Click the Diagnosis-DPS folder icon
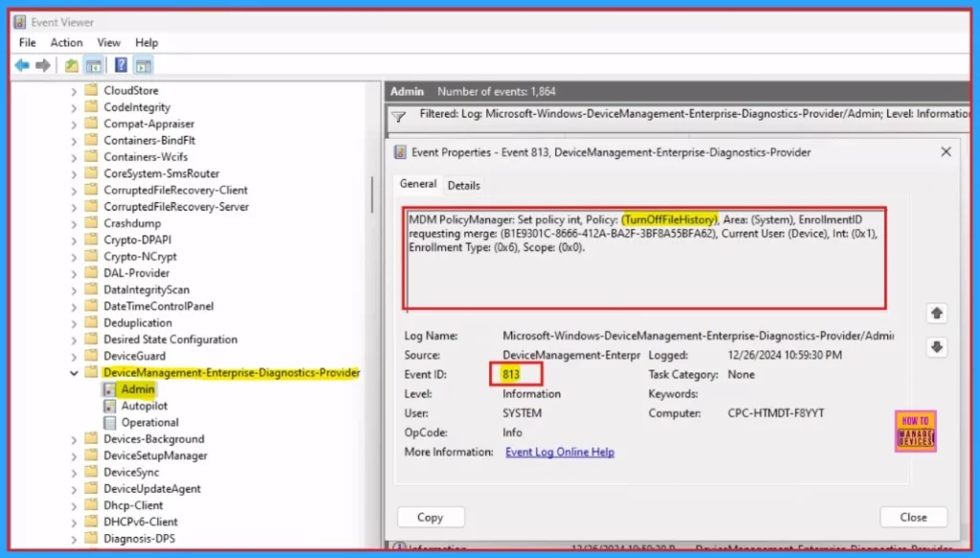This screenshot has width=980, height=558. (x=91, y=538)
